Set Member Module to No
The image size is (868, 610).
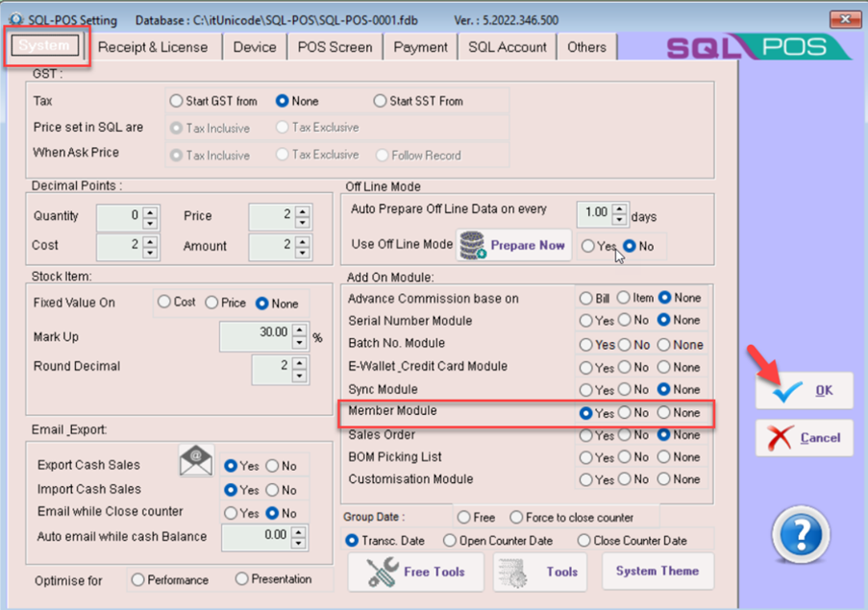[x=625, y=413]
